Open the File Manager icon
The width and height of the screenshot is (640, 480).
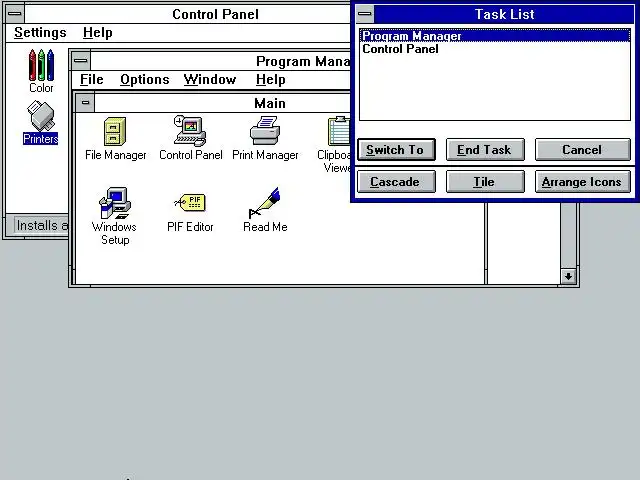coord(116,139)
